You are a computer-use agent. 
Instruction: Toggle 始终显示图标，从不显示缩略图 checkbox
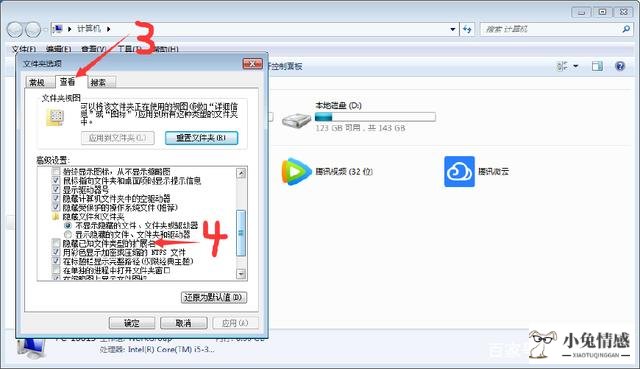point(56,171)
